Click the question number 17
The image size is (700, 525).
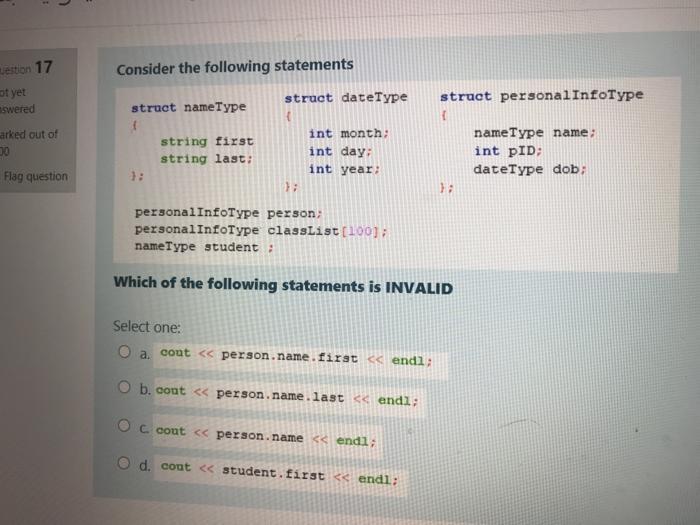[x=43, y=67]
